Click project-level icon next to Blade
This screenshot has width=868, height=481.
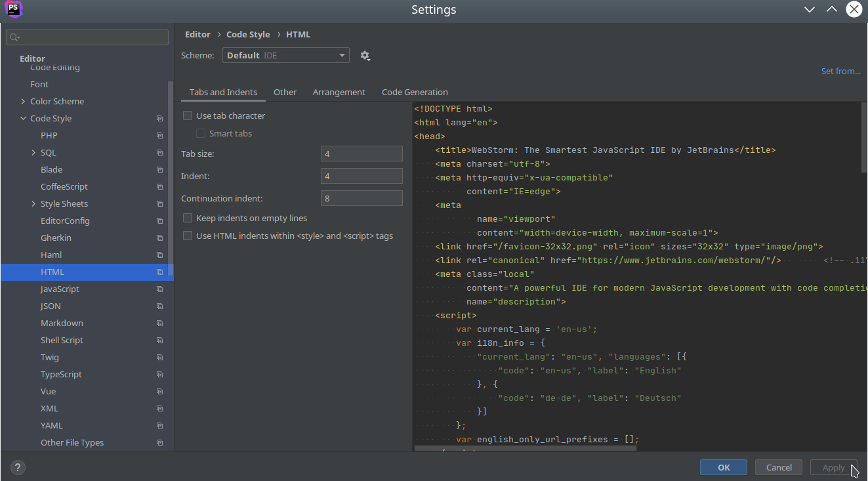tap(159, 170)
